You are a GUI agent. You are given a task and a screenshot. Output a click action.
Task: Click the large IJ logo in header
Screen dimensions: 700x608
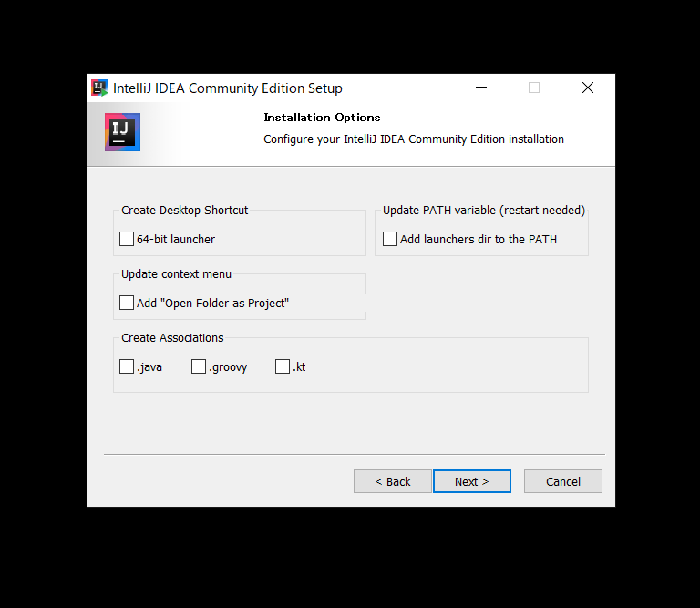click(x=122, y=132)
